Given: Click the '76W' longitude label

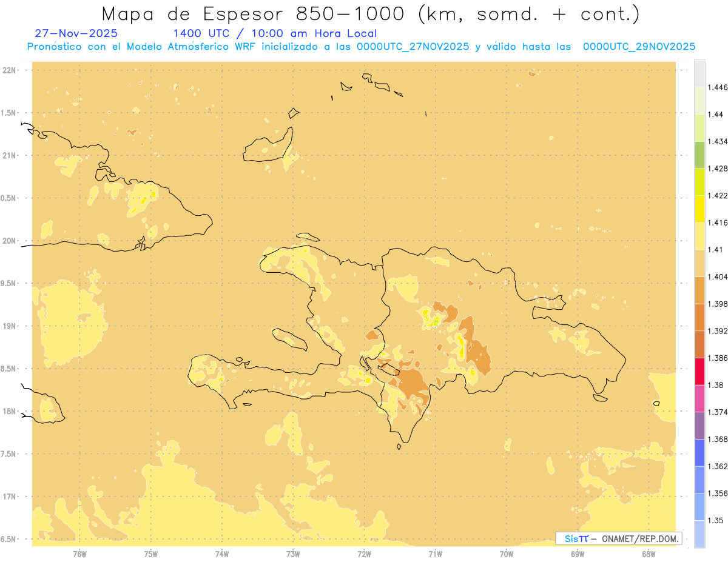Looking at the screenshot, I should pos(79,554).
